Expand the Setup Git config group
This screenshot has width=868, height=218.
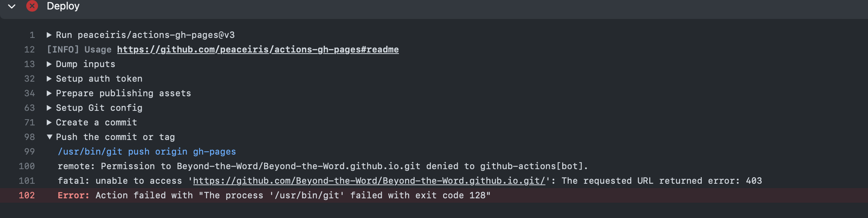49,108
